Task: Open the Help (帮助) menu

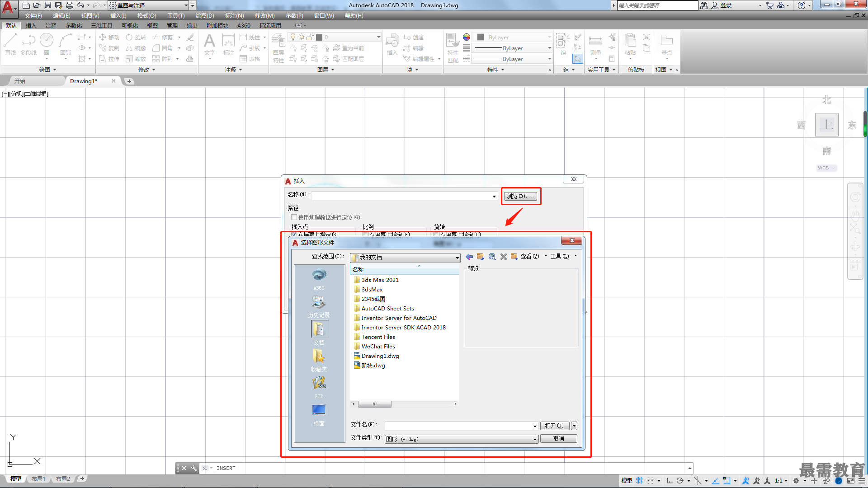Action: point(354,16)
